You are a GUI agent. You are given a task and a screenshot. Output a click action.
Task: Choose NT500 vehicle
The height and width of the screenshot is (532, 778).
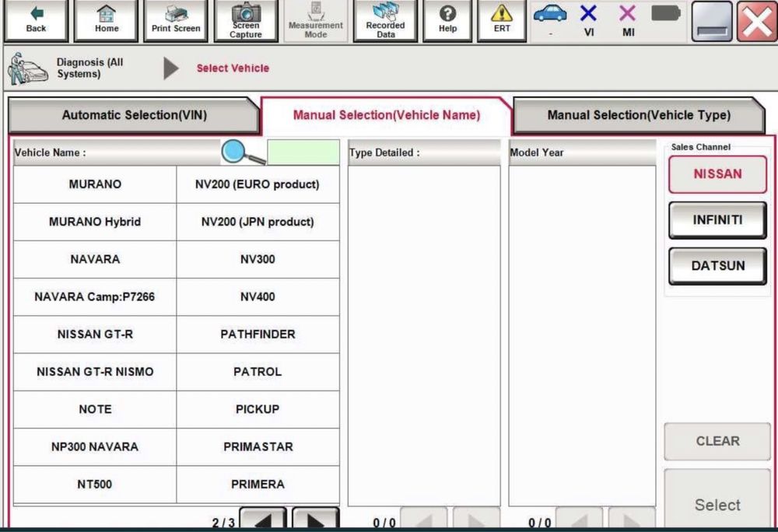(x=95, y=484)
